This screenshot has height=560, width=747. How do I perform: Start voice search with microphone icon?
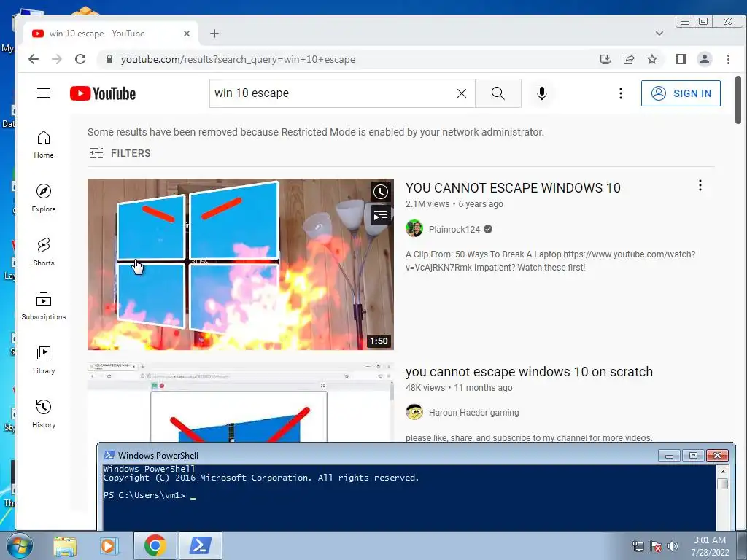[542, 93]
